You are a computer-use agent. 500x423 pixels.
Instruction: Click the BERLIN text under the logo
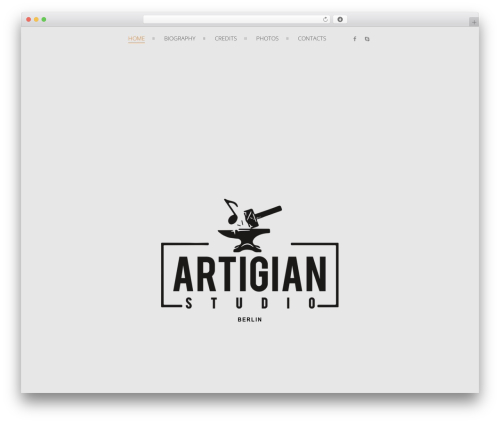coord(250,319)
